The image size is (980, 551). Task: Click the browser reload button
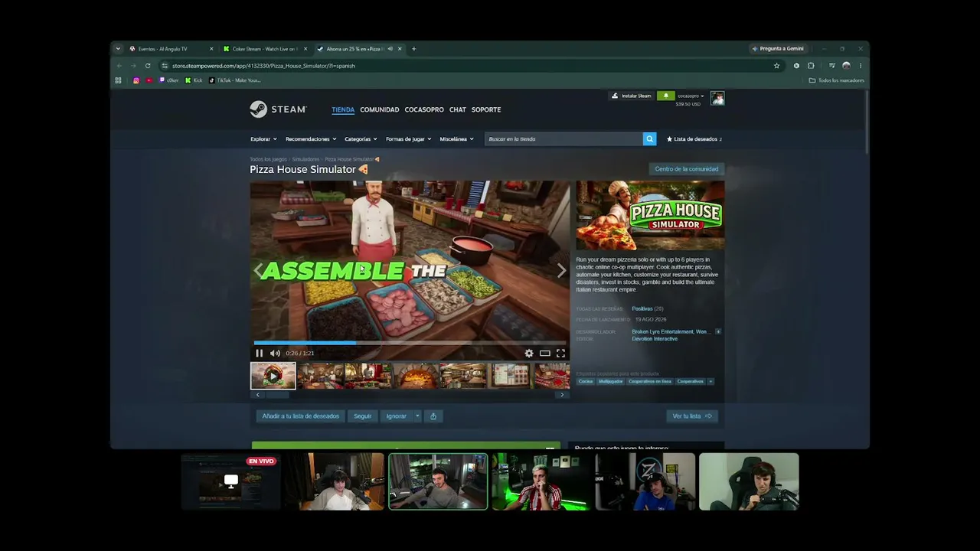(148, 66)
